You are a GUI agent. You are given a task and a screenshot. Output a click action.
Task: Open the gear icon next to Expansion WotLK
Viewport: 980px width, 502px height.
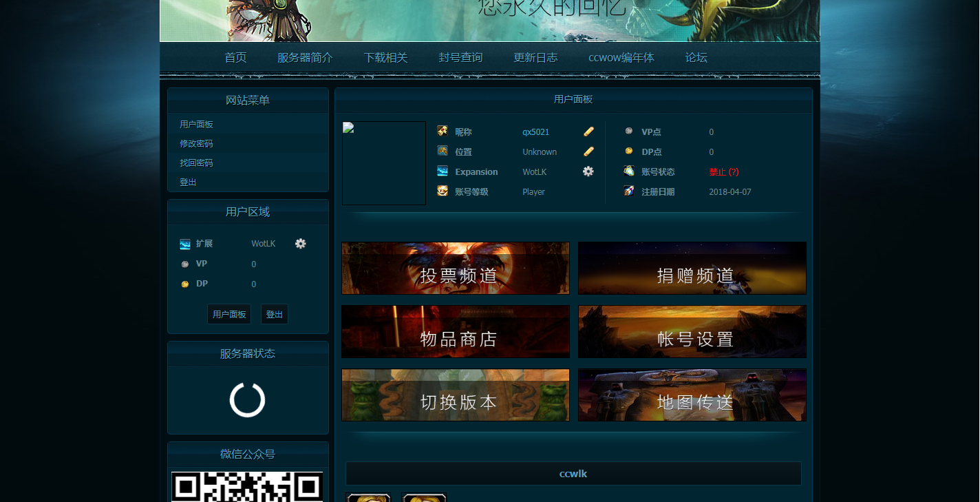(588, 171)
